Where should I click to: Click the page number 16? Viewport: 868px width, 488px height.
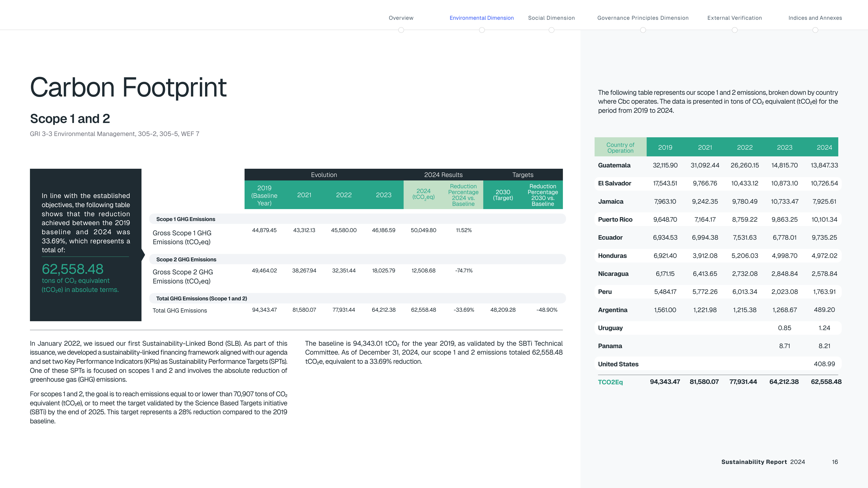tap(835, 462)
